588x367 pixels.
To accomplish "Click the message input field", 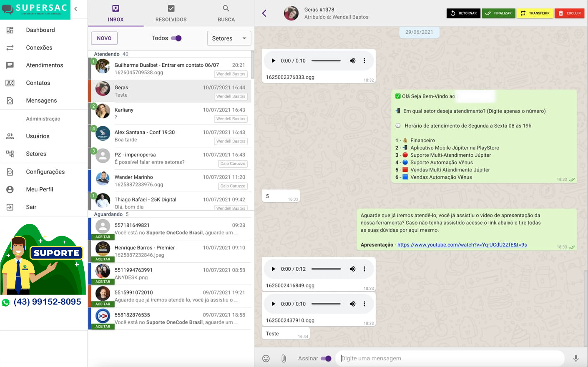I will pyautogui.click(x=450, y=358).
